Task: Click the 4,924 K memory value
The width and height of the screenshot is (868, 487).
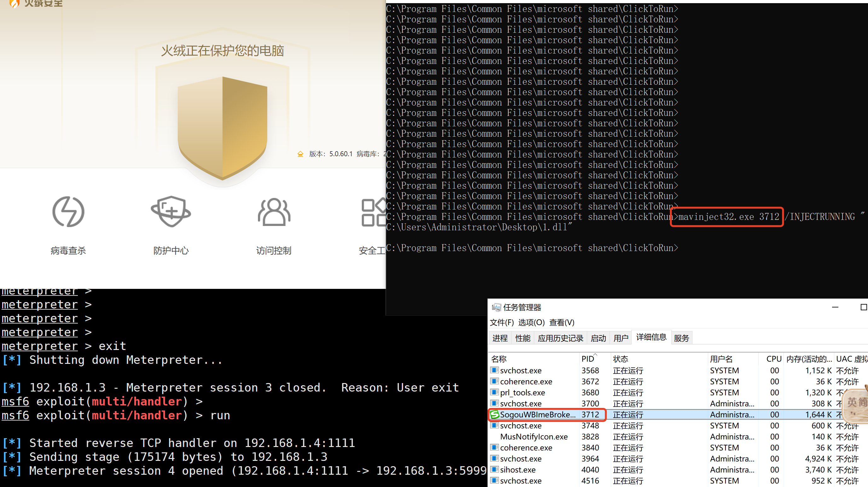Action: tap(818, 458)
